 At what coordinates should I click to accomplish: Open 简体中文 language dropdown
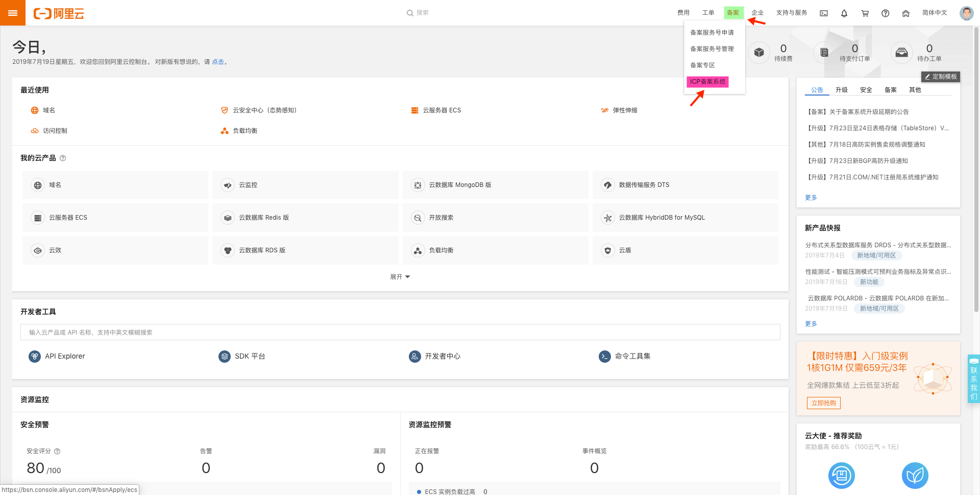(934, 13)
